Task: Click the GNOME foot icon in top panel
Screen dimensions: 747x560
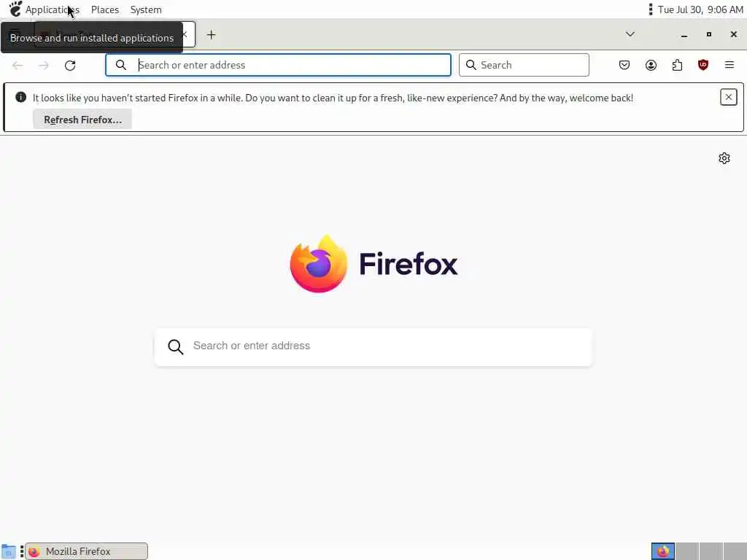Action: click(15, 9)
